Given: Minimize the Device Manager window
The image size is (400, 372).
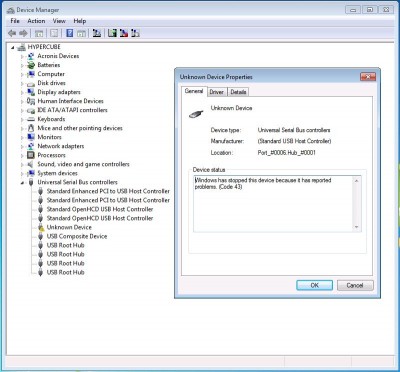Looking at the screenshot, I should point(353,10).
